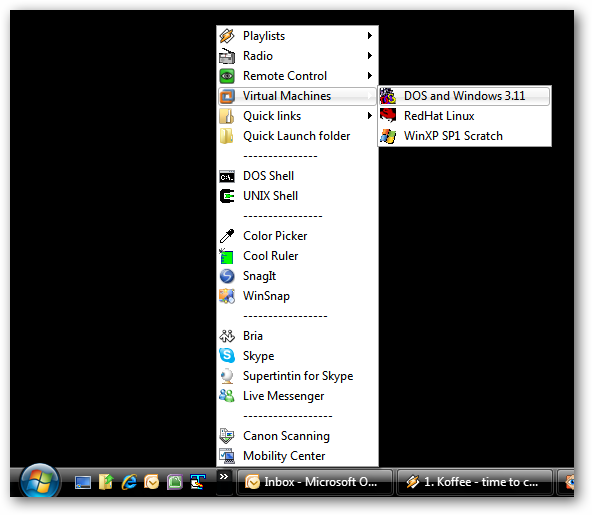Click the RedHat Linux red hat icon
Viewport: 592px width, 515px height.
(x=388, y=116)
